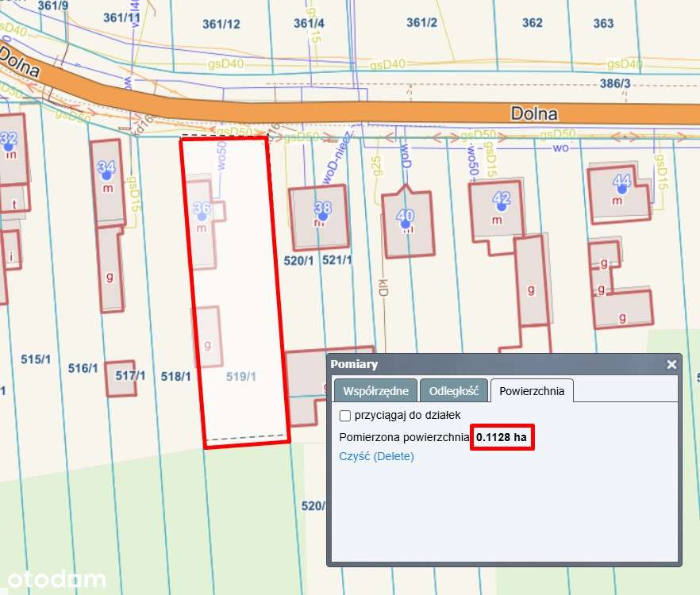The height and width of the screenshot is (595, 700).
Task: Click the Pomiary dialog title
Action: point(354,364)
